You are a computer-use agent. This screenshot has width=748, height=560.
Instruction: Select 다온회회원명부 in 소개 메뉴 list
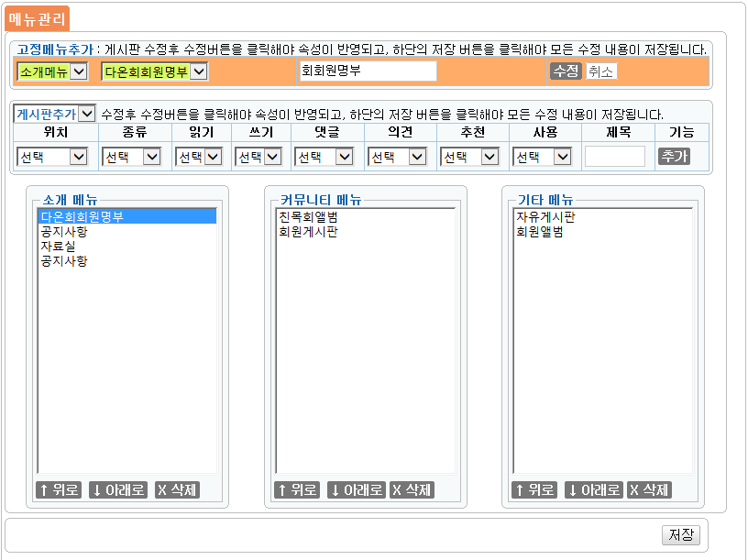tap(82, 217)
